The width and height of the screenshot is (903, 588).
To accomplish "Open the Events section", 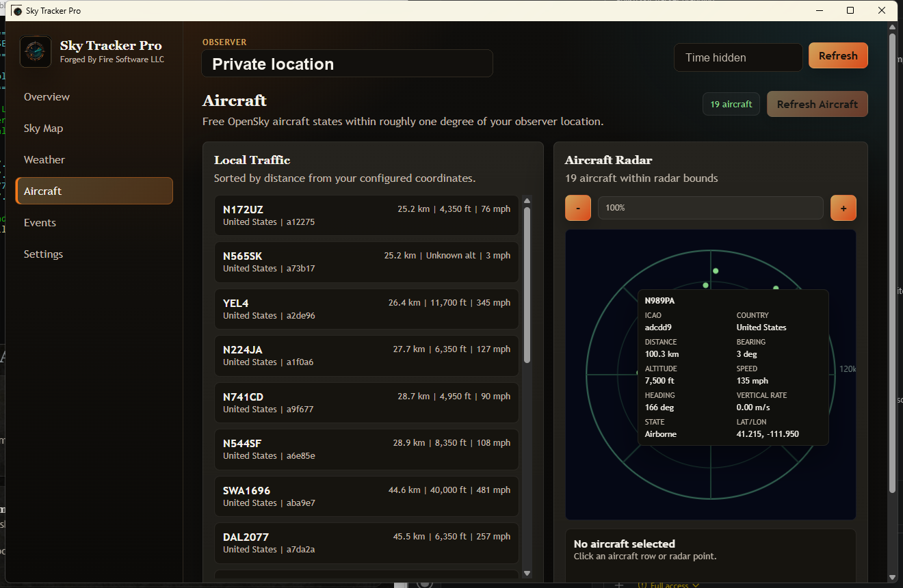I will [94, 223].
